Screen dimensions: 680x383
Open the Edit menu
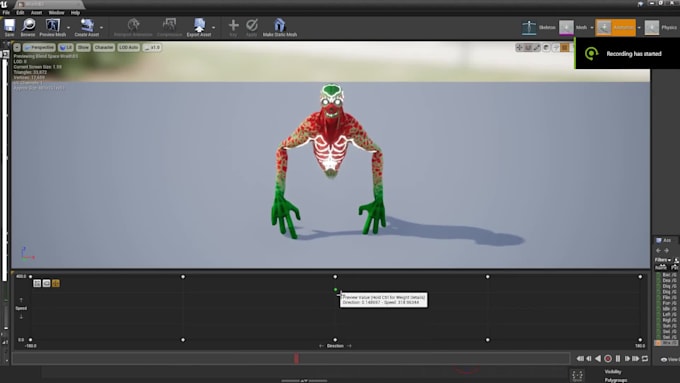click(20, 13)
